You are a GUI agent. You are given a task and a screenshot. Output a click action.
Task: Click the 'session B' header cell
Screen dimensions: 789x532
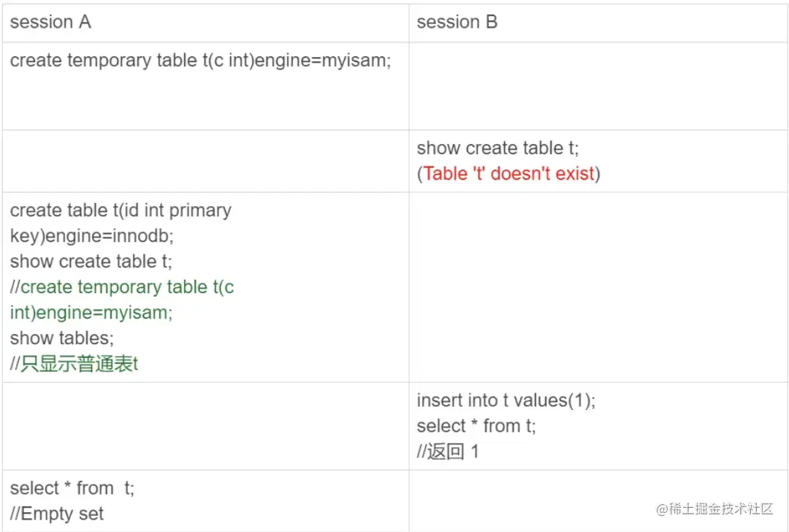[457, 23]
